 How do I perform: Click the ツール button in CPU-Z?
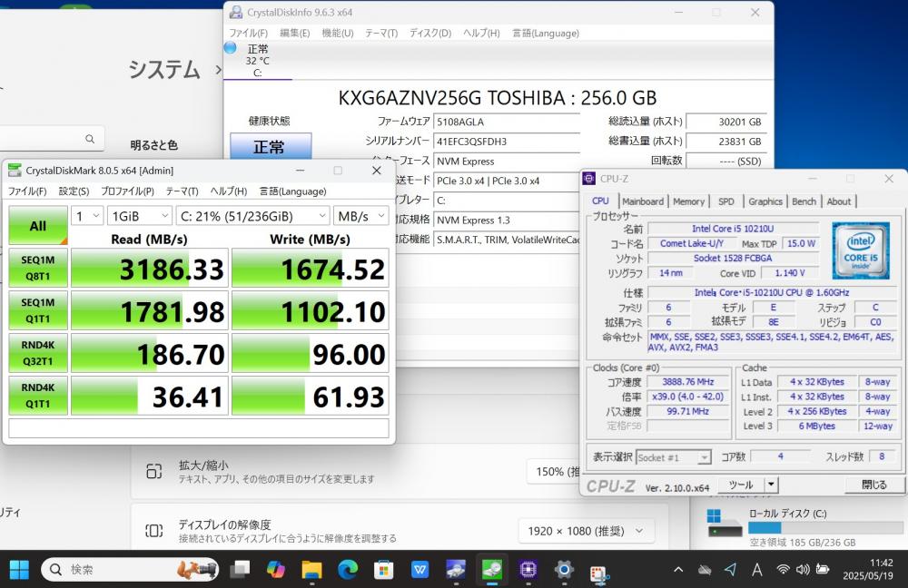pyautogui.click(x=741, y=485)
